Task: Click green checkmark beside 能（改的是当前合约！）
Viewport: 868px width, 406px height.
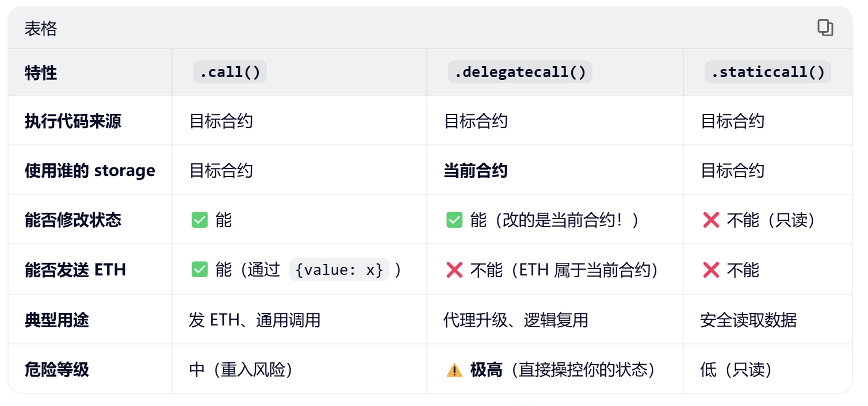Action: (454, 220)
